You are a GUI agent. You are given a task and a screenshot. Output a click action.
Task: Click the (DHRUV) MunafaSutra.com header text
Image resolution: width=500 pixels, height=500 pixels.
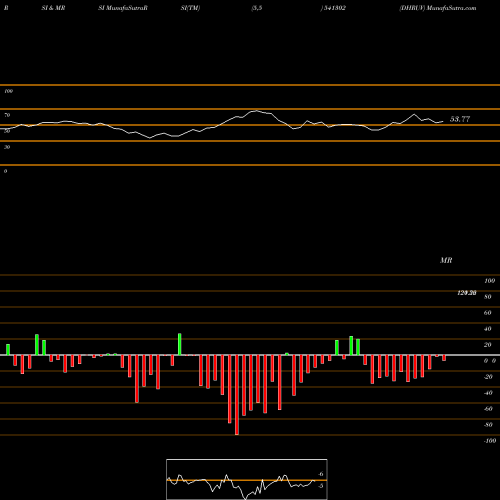pos(438,8)
